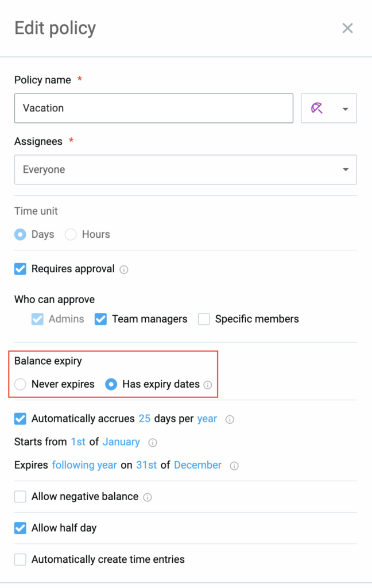Viewport: 372px width, 588px height.
Task: Change the accrual amount of 25 days
Action: point(145,419)
